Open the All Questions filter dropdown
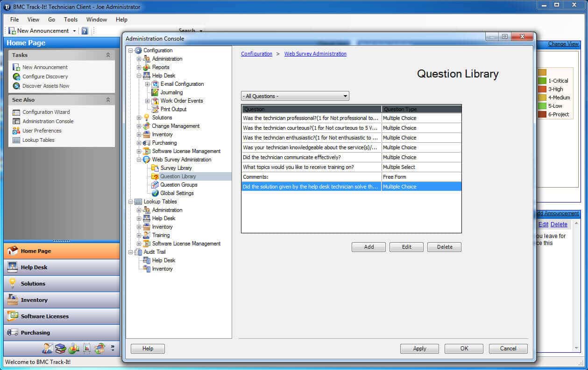 click(x=295, y=96)
